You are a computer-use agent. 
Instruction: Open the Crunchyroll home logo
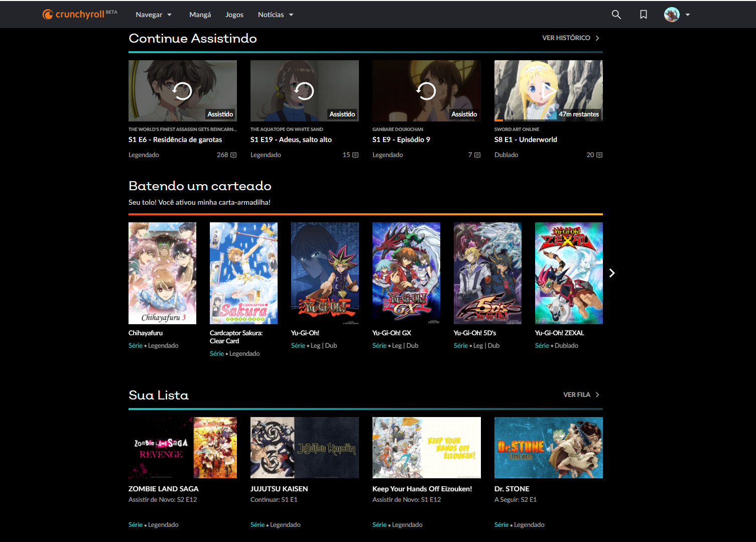[x=80, y=14]
